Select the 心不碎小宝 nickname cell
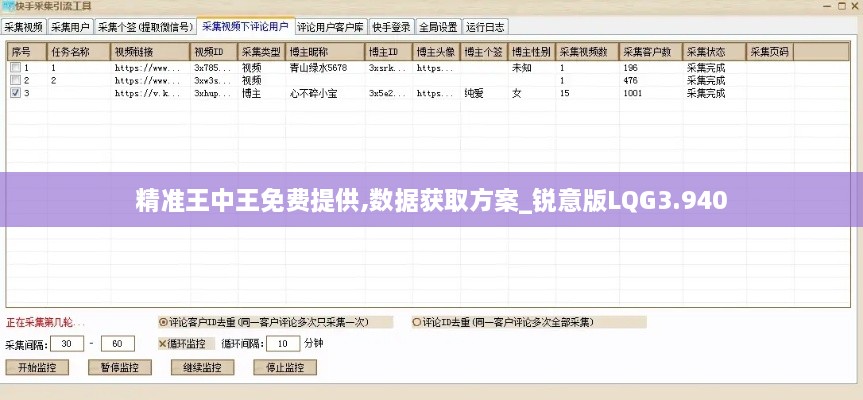 tap(325, 93)
